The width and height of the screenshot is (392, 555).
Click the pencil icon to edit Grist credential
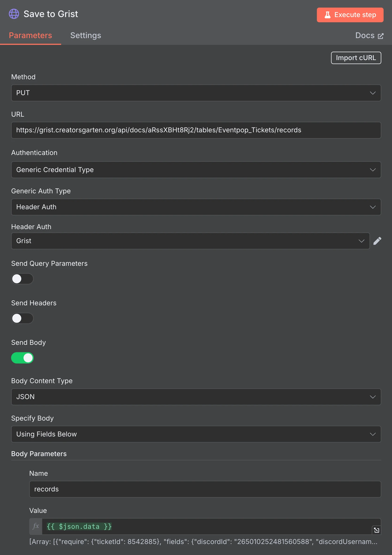(x=377, y=241)
